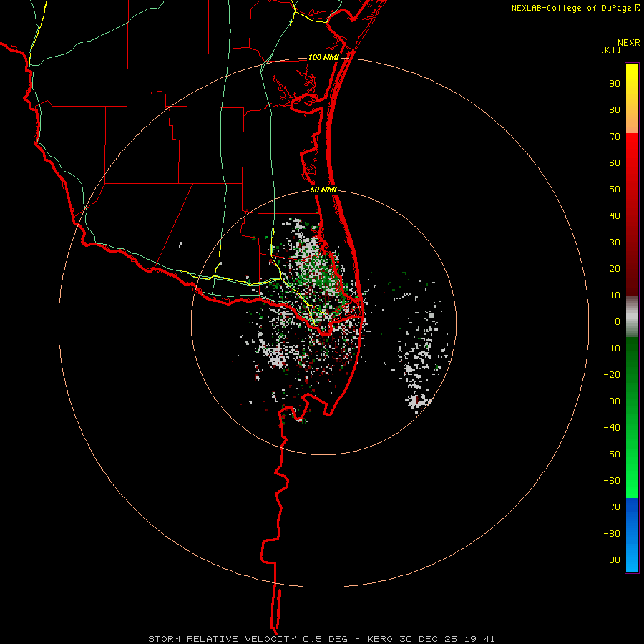Click the -20 scale value
Image resolution: width=644 pixels, height=644 pixels.
click(612, 375)
